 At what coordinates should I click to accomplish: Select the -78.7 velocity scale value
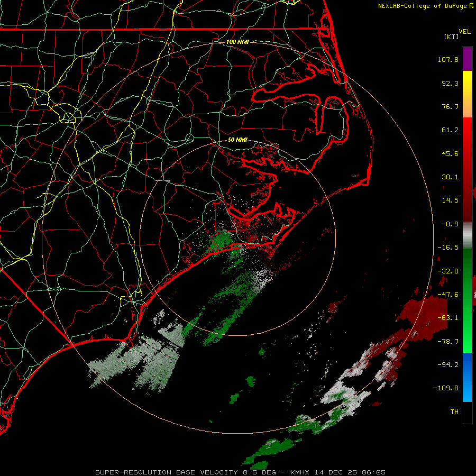(448, 342)
